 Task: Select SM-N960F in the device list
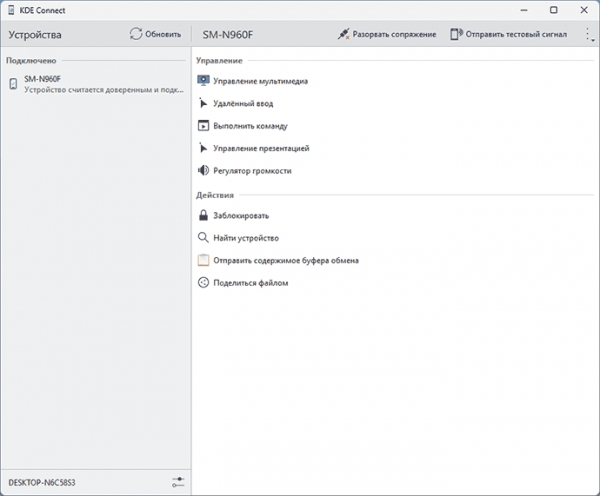pos(96,84)
